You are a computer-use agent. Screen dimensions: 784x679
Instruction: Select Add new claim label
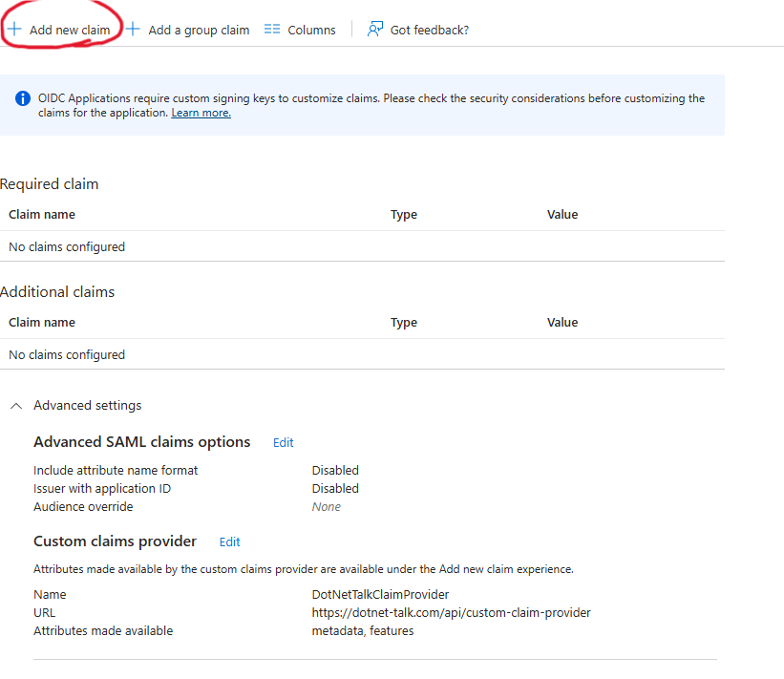[x=70, y=30]
